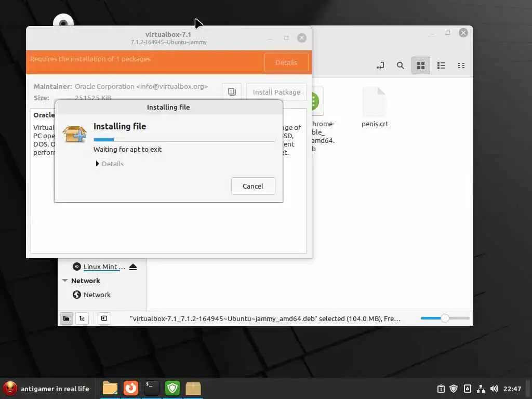Screen dimensions: 532x399
Task: Hide the sidebar using status bar button
Action: pos(104,318)
